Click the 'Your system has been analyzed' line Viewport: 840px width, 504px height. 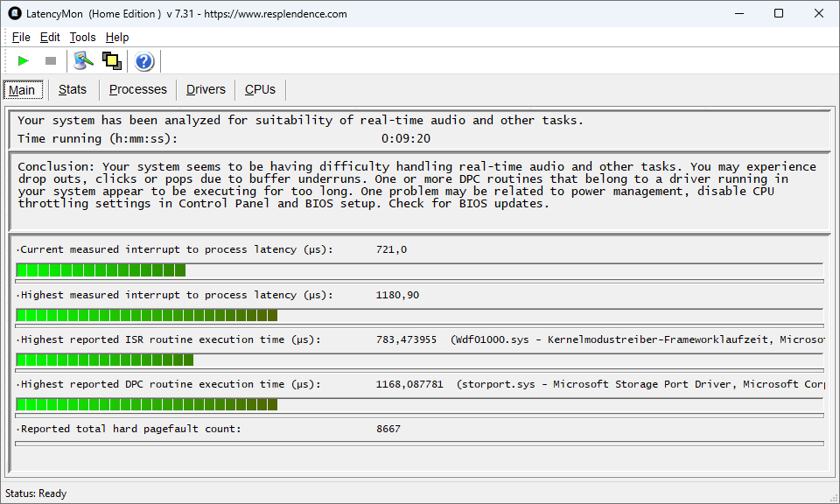(x=300, y=121)
